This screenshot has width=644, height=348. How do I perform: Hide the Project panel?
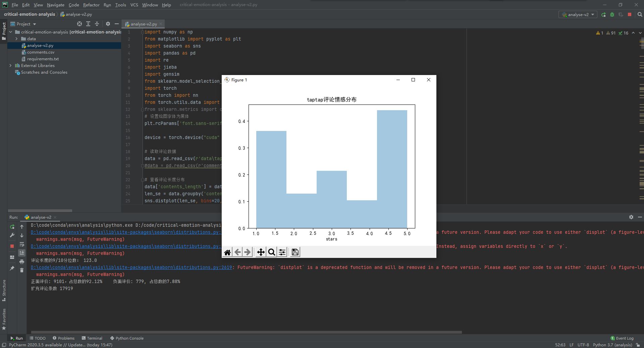[116, 24]
